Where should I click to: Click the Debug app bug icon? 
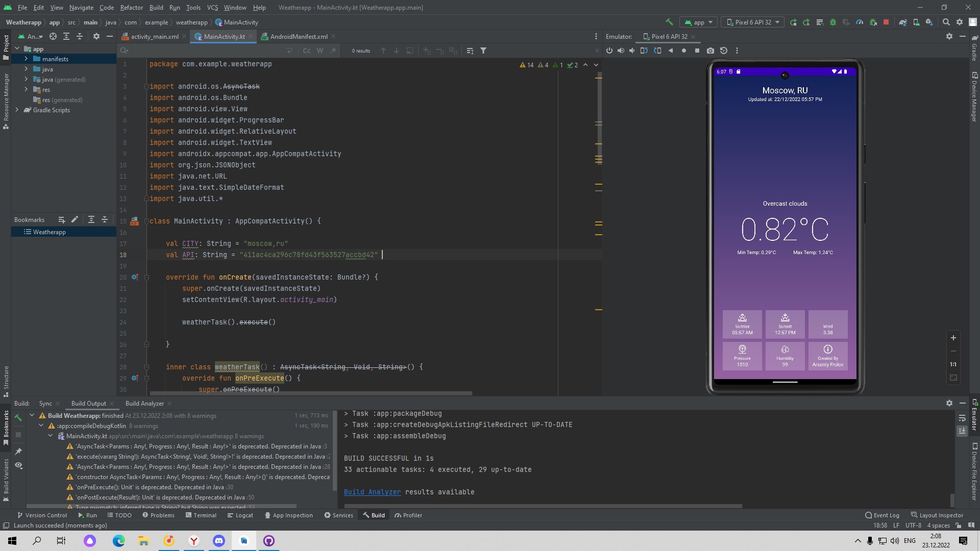pyautogui.click(x=833, y=22)
